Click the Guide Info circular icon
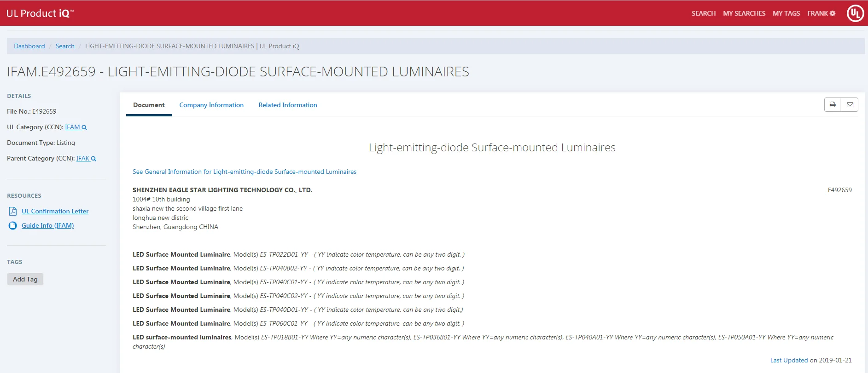The height and width of the screenshot is (373, 868). click(13, 225)
